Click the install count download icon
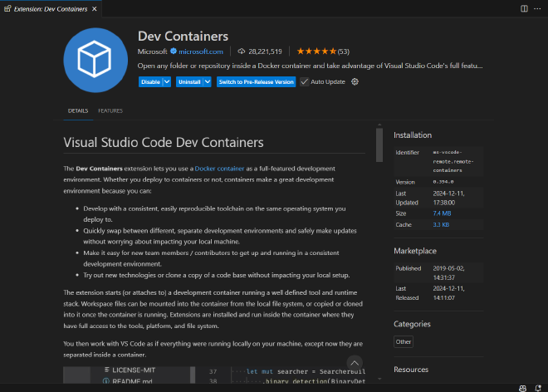 click(x=241, y=51)
